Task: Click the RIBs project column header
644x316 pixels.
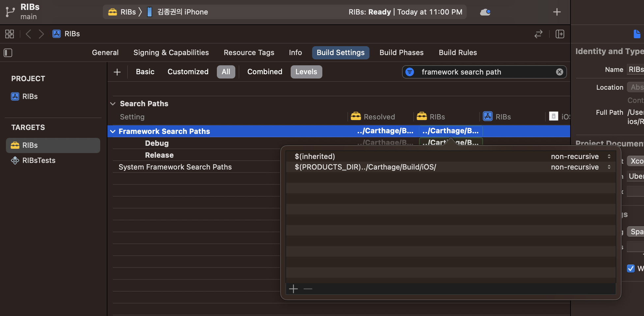Action: [x=497, y=117]
